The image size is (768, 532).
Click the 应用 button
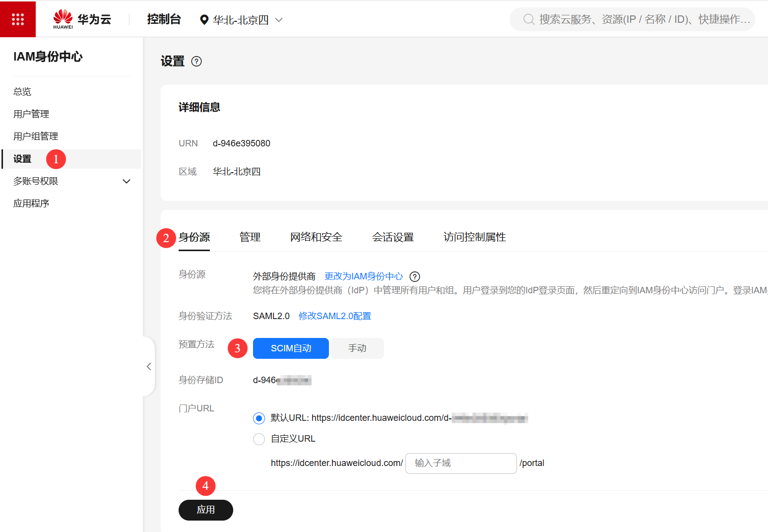pos(205,510)
